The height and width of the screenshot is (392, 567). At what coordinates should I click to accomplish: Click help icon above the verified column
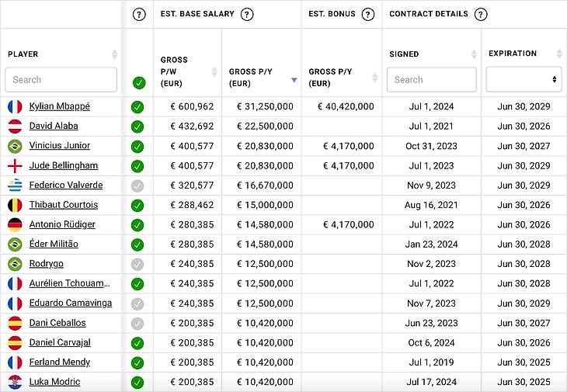tap(139, 14)
